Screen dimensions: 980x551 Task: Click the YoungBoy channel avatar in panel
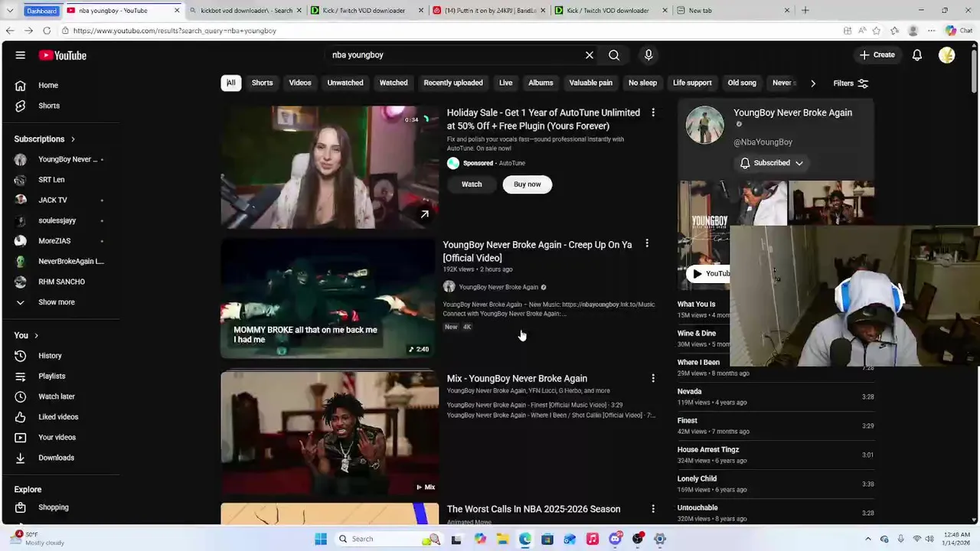[x=704, y=126]
